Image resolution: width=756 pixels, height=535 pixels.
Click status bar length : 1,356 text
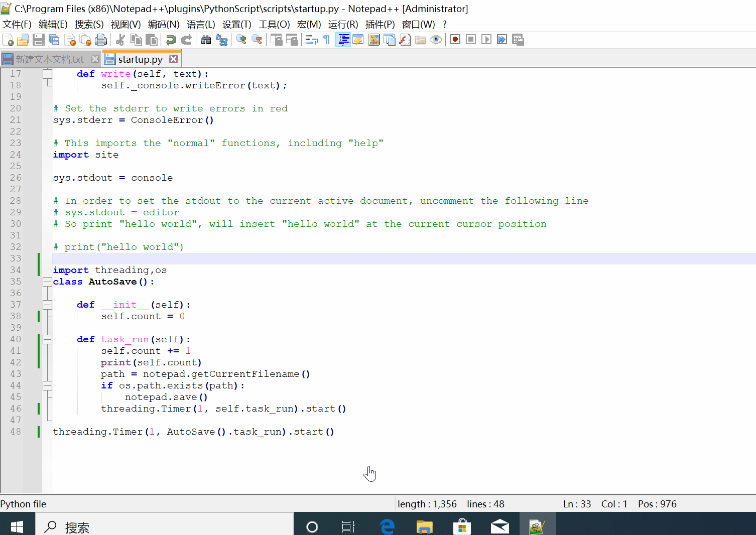pos(427,504)
